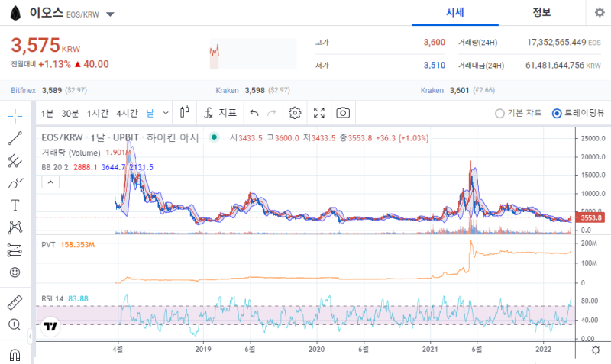Select the XABCD pattern tool

pyautogui.click(x=15, y=227)
